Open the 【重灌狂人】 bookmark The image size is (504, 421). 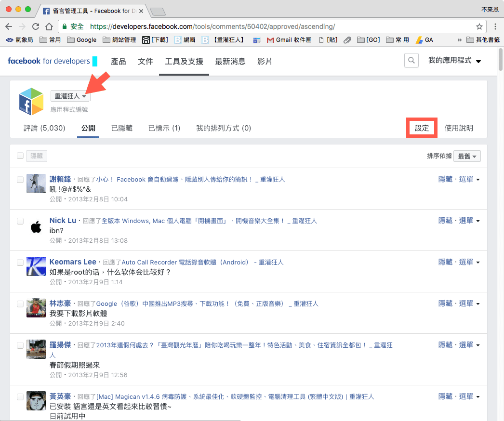[x=224, y=40]
